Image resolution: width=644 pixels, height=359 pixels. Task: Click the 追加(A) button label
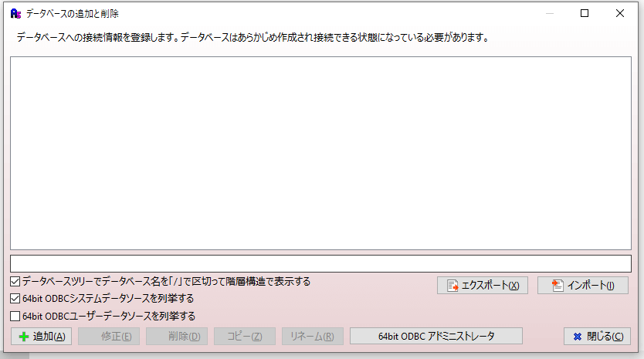pos(49,337)
